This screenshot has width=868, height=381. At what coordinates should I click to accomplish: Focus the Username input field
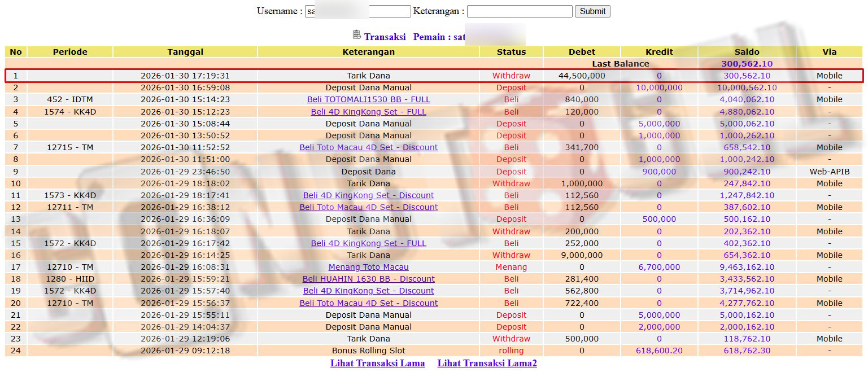point(357,11)
